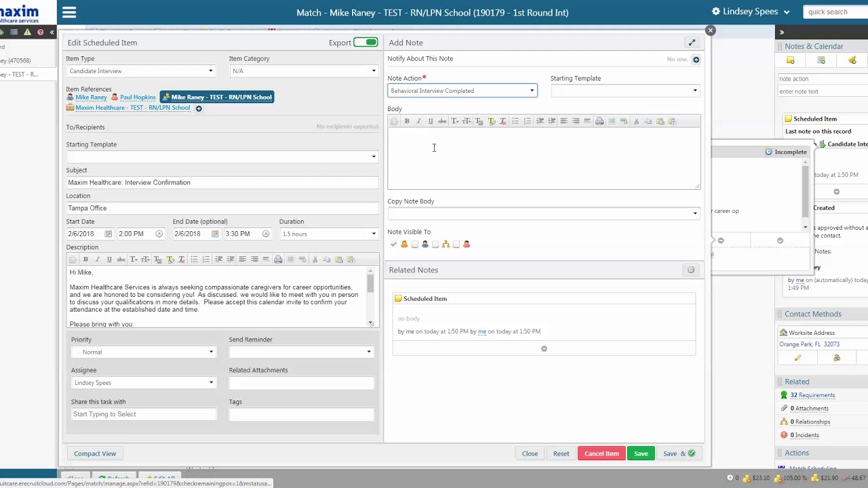Image resolution: width=868 pixels, height=488 pixels.
Task: Click the red Cancel Item button
Action: pyautogui.click(x=601, y=453)
